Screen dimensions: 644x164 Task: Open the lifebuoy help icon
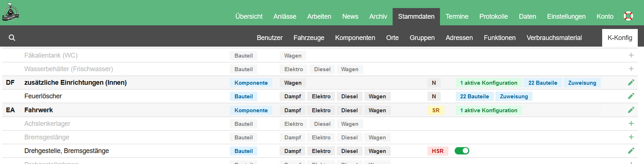628,16
